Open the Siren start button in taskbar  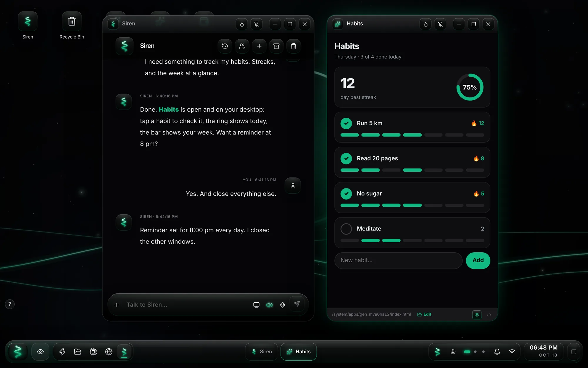tap(18, 352)
